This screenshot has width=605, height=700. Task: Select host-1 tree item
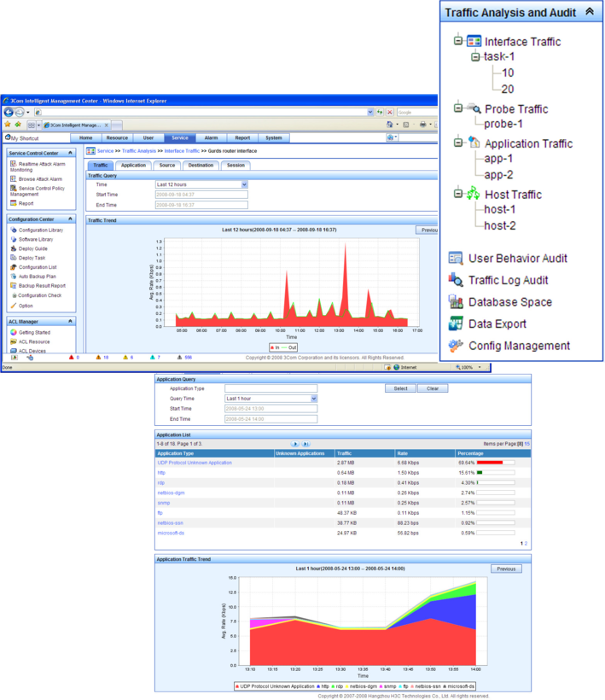tap(500, 209)
